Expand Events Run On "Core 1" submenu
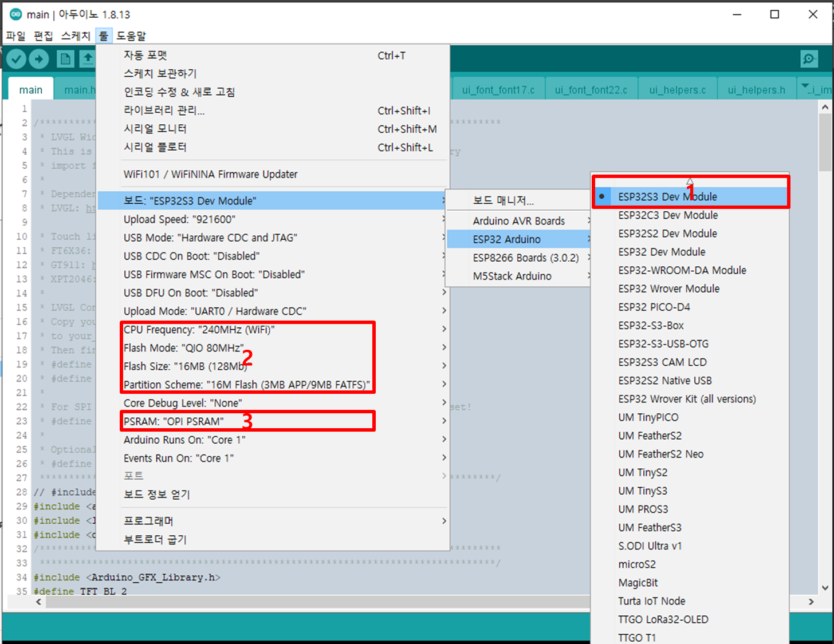This screenshot has width=834, height=644. point(273,458)
